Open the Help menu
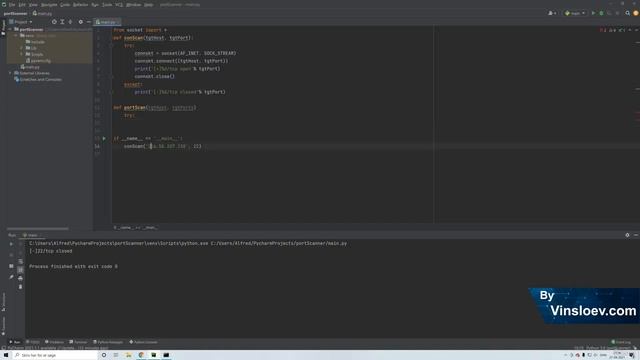The image size is (640, 360). point(149,4)
